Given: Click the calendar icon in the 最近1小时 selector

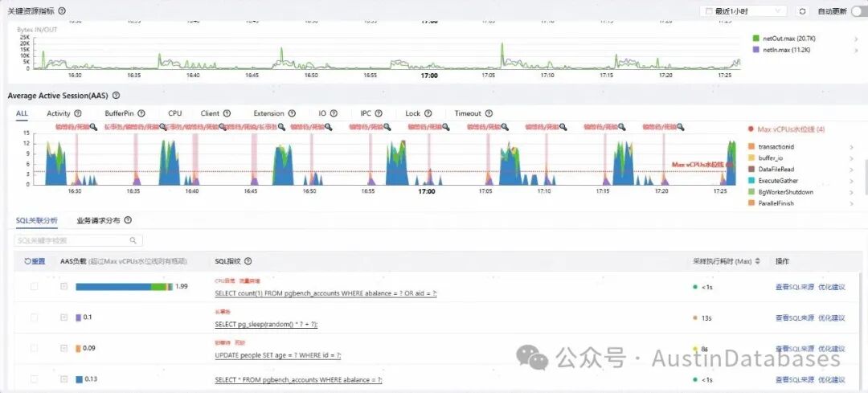Looking at the screenshot, I should click(x=709, y=11).
